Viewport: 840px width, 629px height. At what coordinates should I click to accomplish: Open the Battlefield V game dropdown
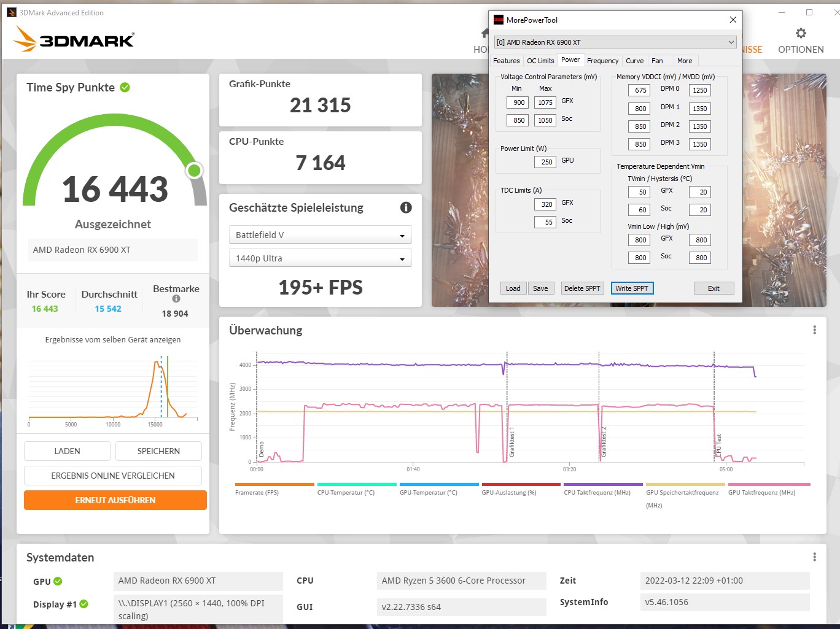point(320,235)
